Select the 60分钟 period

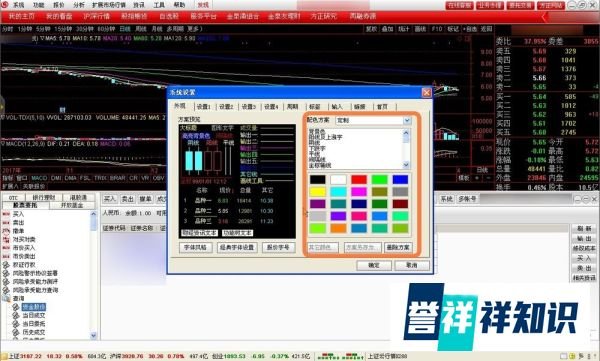[x=106, y=29]
